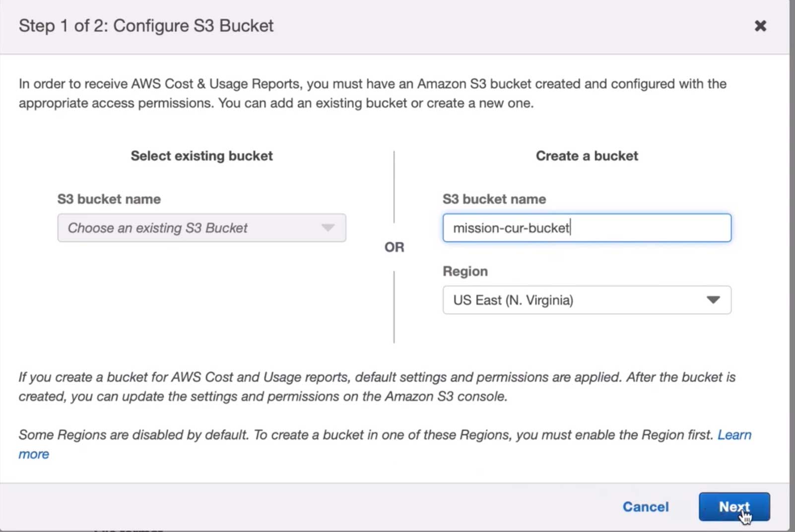Click the arrow on existing bucket selector
The height and width of the screenshot is (532, 795).
tap(328, 228)
